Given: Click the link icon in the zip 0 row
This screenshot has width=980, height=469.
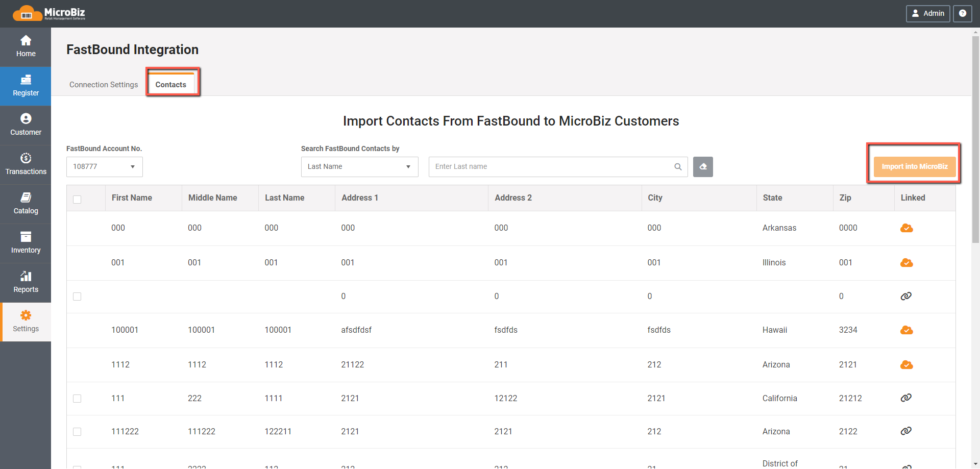Looking at the screenshot, I should pos(906,296).
